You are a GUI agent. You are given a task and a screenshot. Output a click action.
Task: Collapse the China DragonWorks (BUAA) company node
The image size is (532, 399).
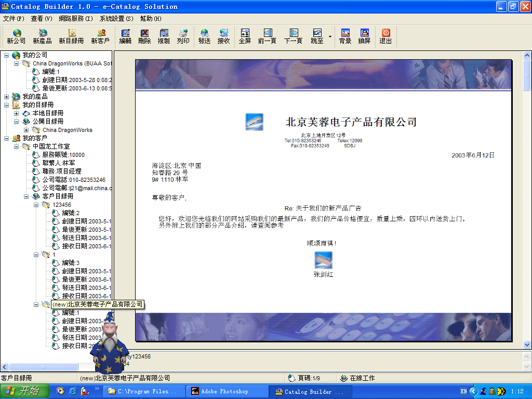pyautogui.click(x=16, y=63)
